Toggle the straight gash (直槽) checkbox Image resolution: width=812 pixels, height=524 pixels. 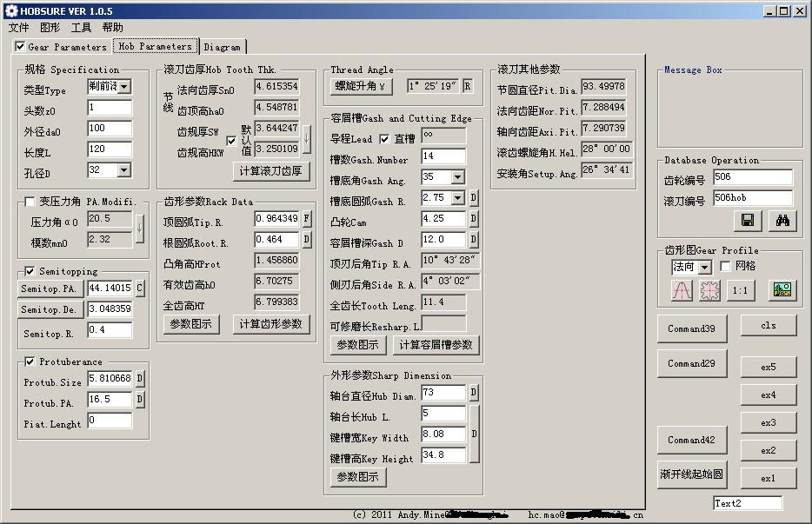coord(384,139)
